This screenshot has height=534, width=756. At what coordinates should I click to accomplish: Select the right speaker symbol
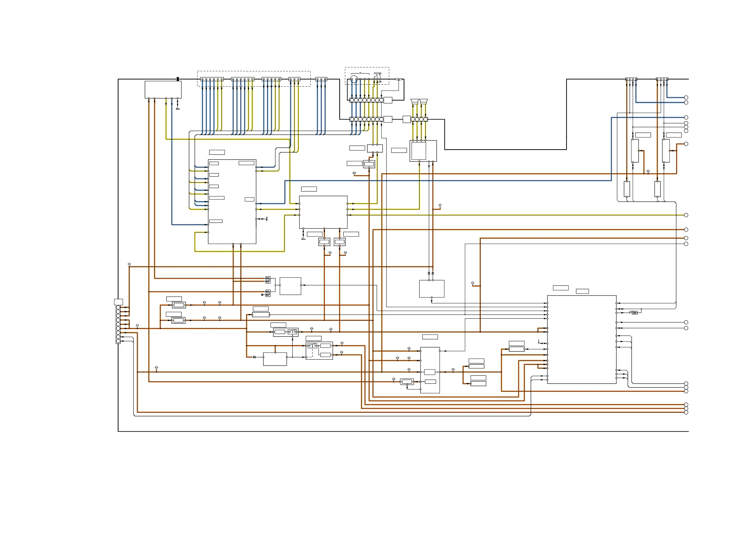click(423, 101)
